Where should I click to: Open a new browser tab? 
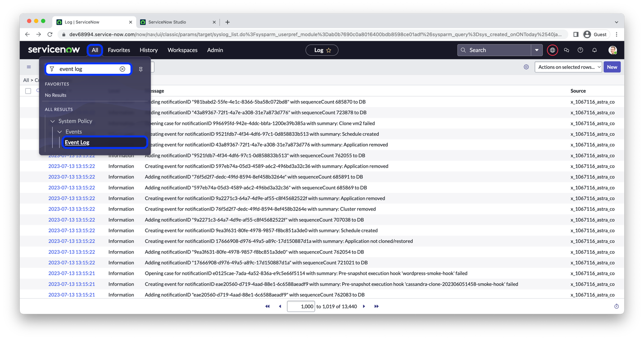227,22
